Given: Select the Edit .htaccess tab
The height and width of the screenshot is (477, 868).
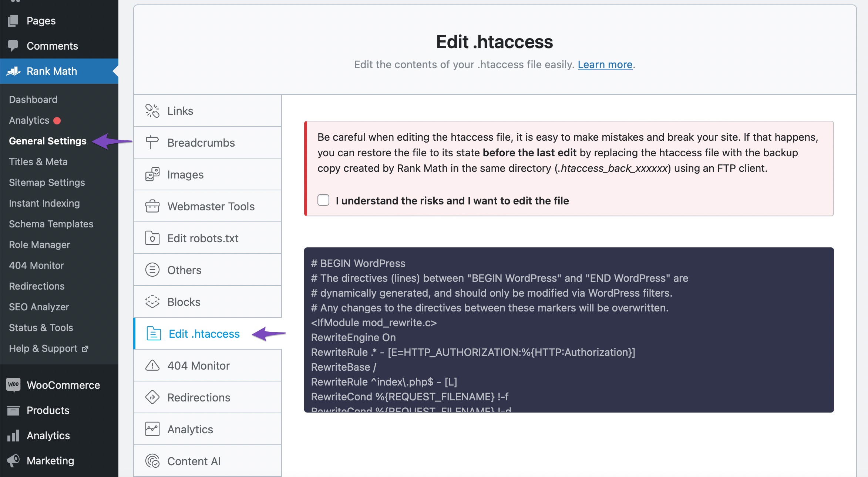Looking at the screenshot, I should click(208, 334).
